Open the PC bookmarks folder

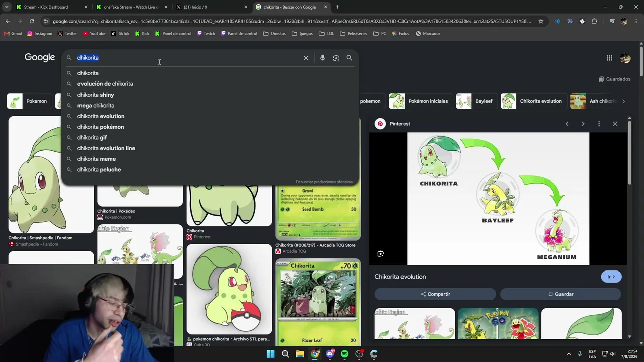pyautogui.click(x=380, y=34)
